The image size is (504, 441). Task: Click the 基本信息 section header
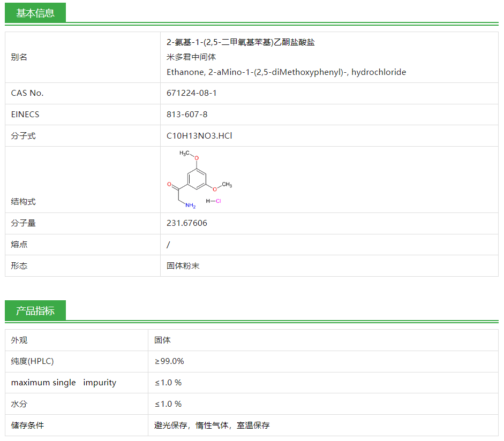35,12
